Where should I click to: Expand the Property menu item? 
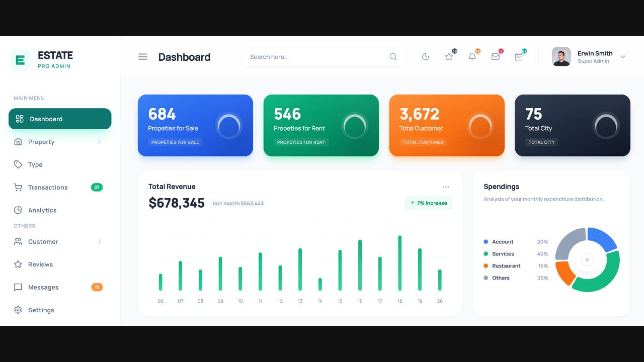pos(99,142)
